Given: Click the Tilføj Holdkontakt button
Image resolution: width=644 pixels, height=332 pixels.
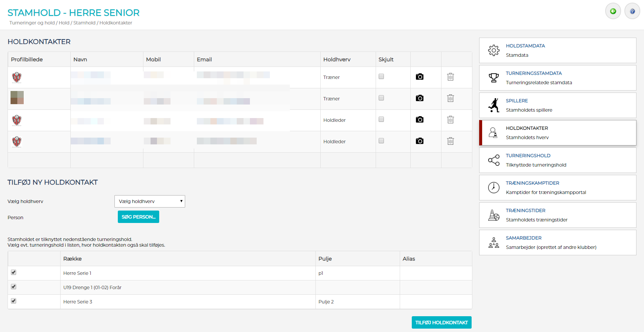Looking at the screenshot, I should tap(441, 323).
